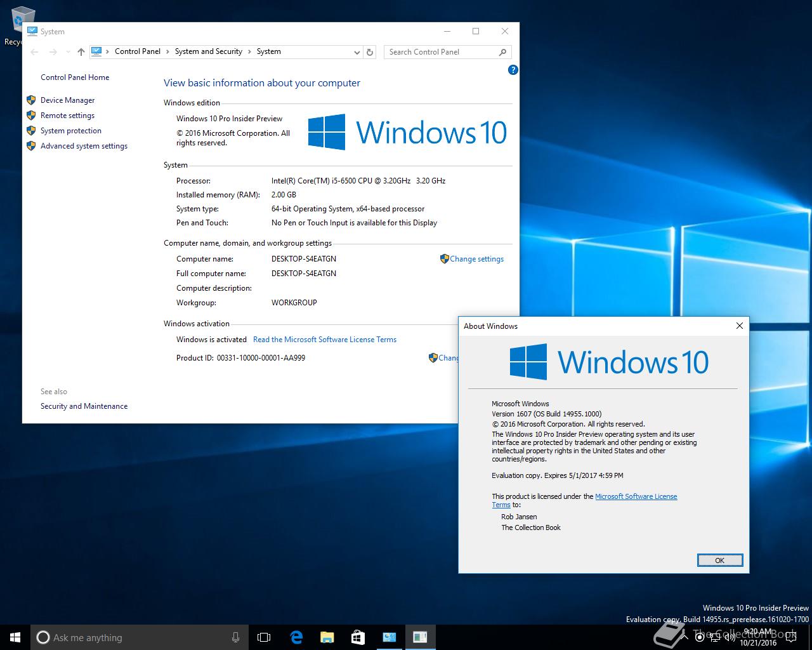Click the location tray icon
Viewport: 812px width, 650px height.
(700, 637)
